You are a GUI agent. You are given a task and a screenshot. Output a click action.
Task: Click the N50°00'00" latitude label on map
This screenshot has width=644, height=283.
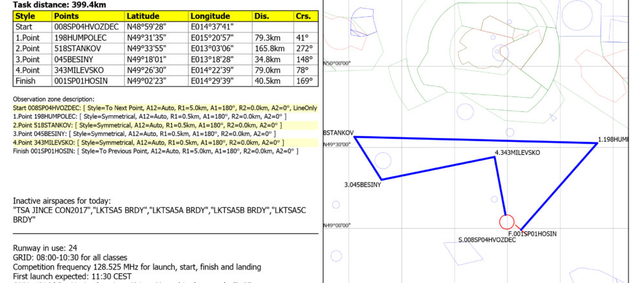(x=336, y=63)
